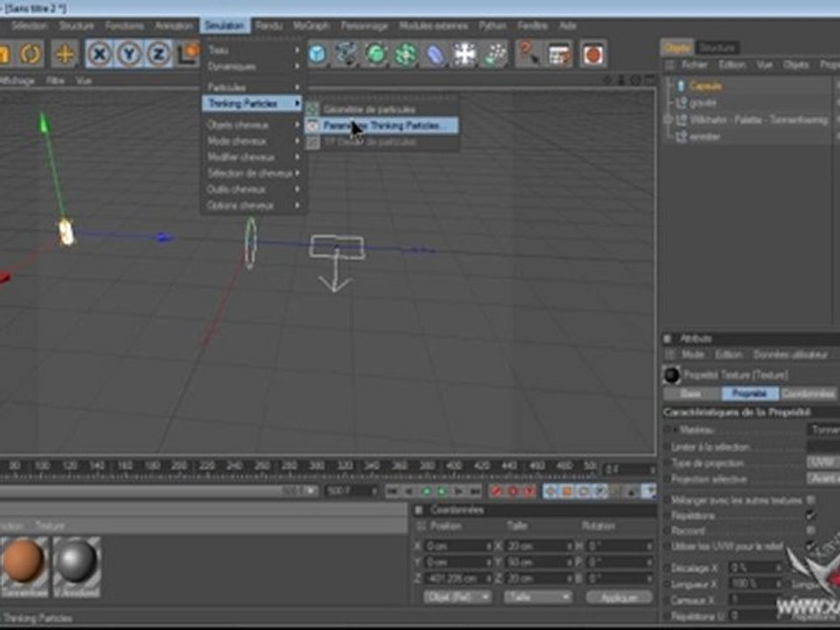840x630 pixels.
Task: Open the Simulation menu
Action: 225,25
